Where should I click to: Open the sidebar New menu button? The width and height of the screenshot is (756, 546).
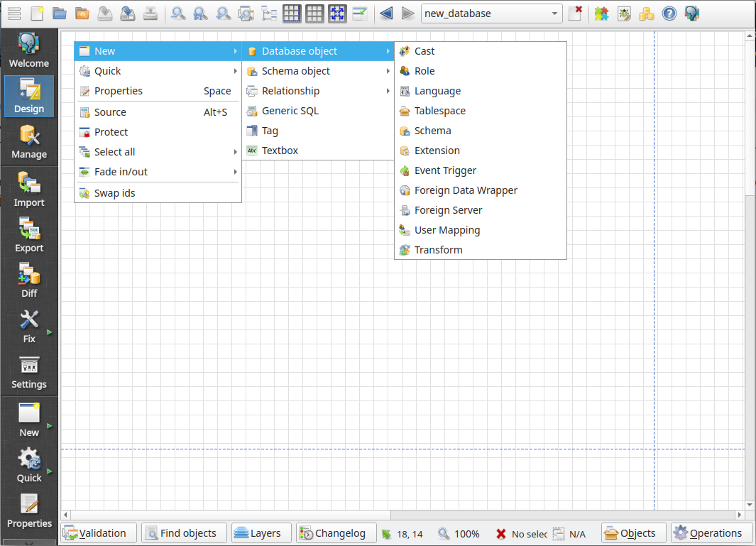(29, 420)
